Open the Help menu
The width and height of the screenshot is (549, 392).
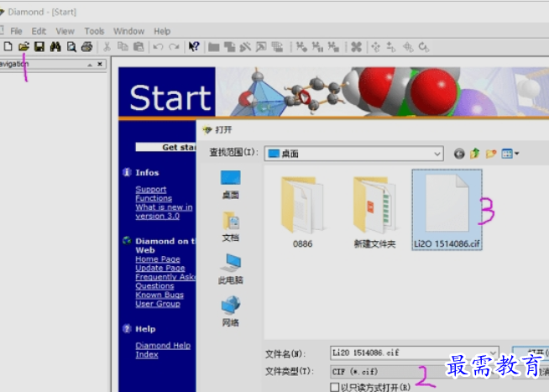tap(162, 31)
